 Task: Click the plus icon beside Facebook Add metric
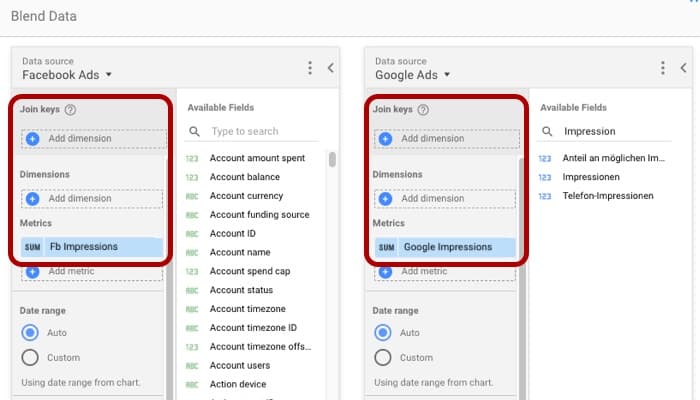[x=33, y=271]
